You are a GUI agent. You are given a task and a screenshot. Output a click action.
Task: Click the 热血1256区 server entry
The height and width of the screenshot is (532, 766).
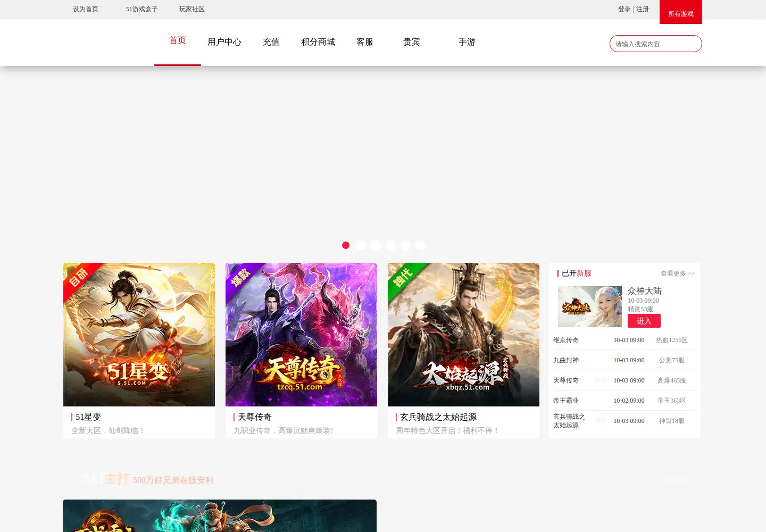point(672,340)
